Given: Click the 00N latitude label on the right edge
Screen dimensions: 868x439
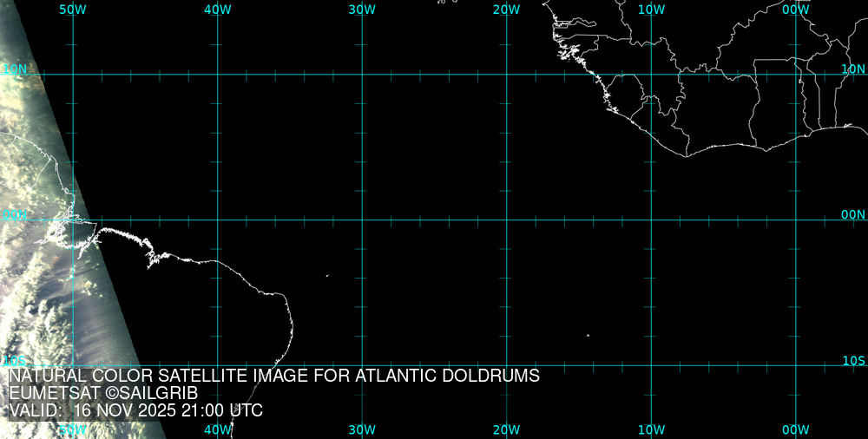Looking at the screenshot, I should (x=853, y=214).
